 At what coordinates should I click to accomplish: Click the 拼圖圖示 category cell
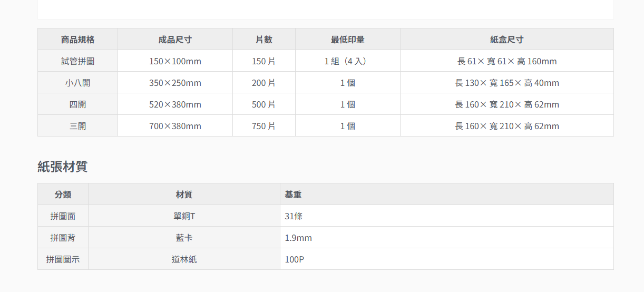[63, 259]
